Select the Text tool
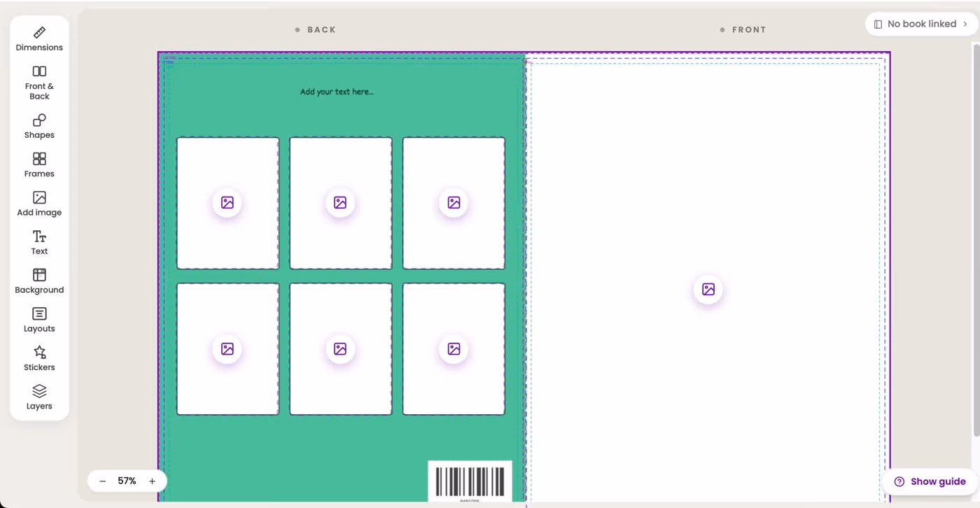Image resolution: width=980 pixels, height=508 pixels. [x=39, y=243]
